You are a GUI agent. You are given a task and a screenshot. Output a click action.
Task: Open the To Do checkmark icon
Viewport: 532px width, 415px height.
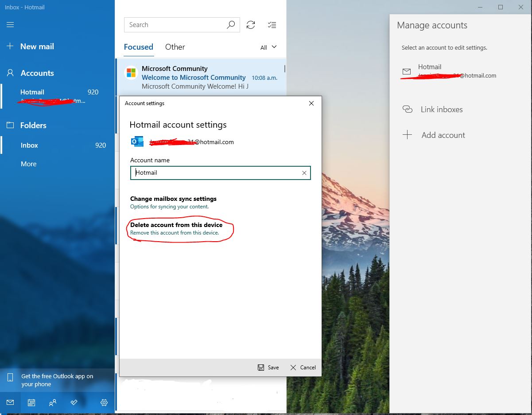(x=74, y=403)
